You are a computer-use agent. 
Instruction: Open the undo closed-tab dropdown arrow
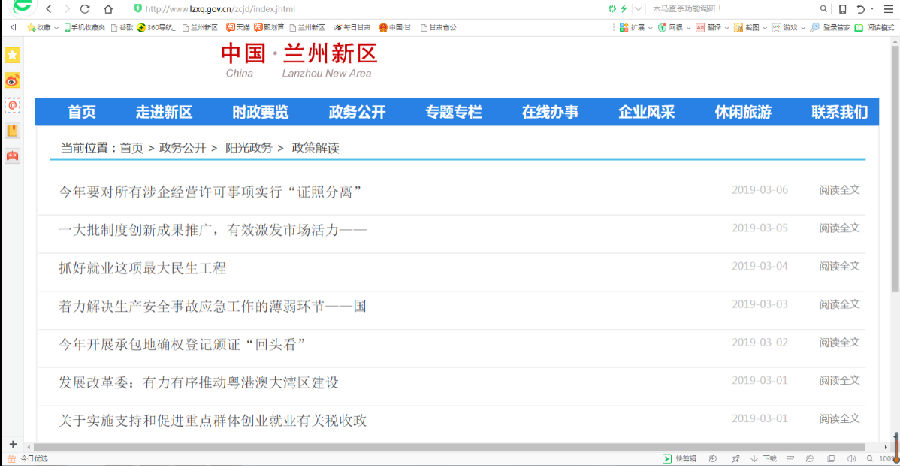point(873,9)
